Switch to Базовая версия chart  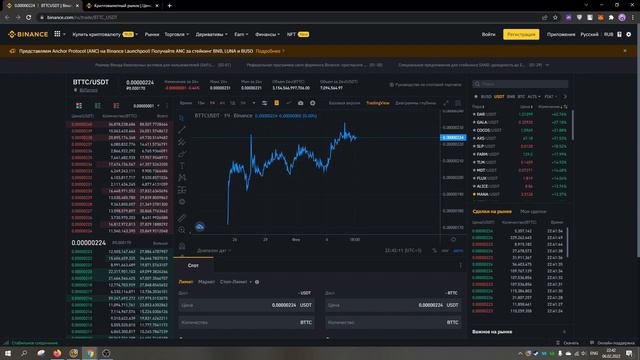[344, 103]
